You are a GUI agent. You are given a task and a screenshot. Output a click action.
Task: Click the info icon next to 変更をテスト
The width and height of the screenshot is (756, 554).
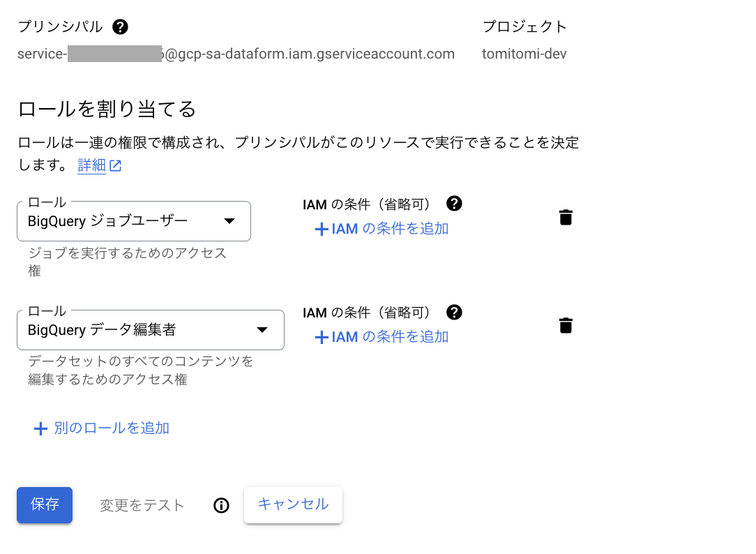pos(221,505)
